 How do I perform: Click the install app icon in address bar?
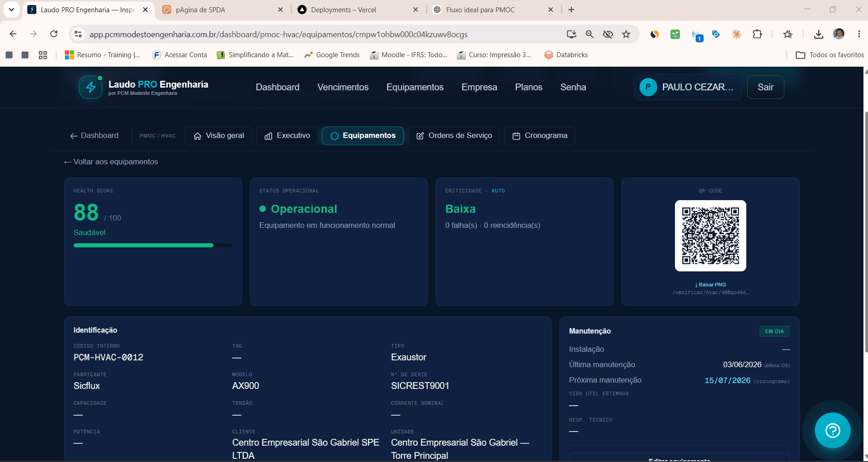pyautogui.click(x=571, y=34)
